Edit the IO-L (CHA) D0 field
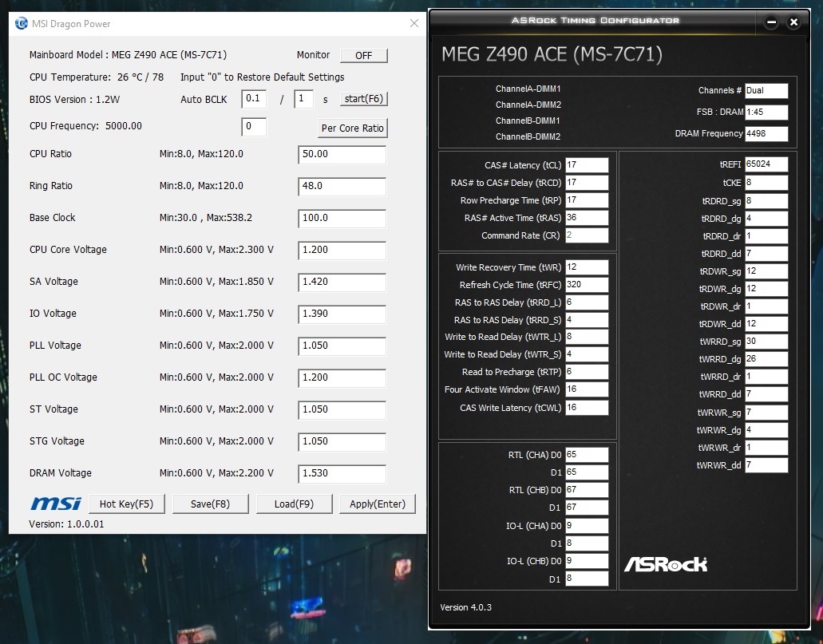The width and height of the screenshot is (823, 644). point(587,526)
